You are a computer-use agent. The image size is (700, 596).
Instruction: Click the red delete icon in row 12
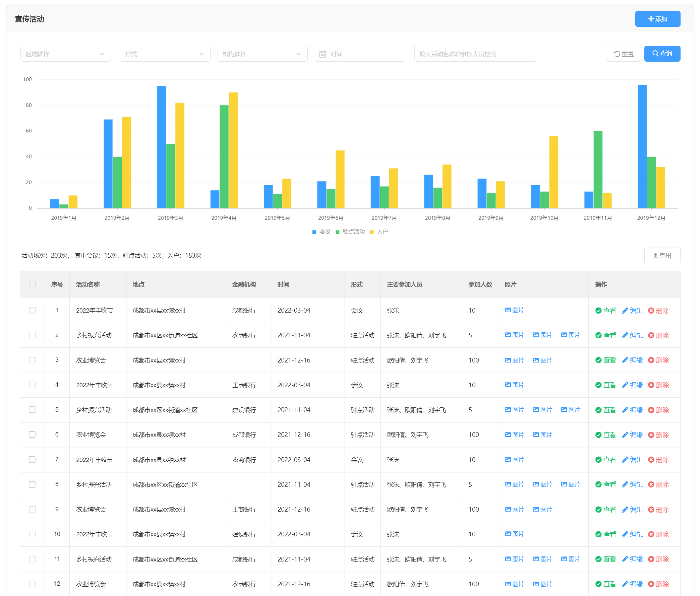pos(651,584)
